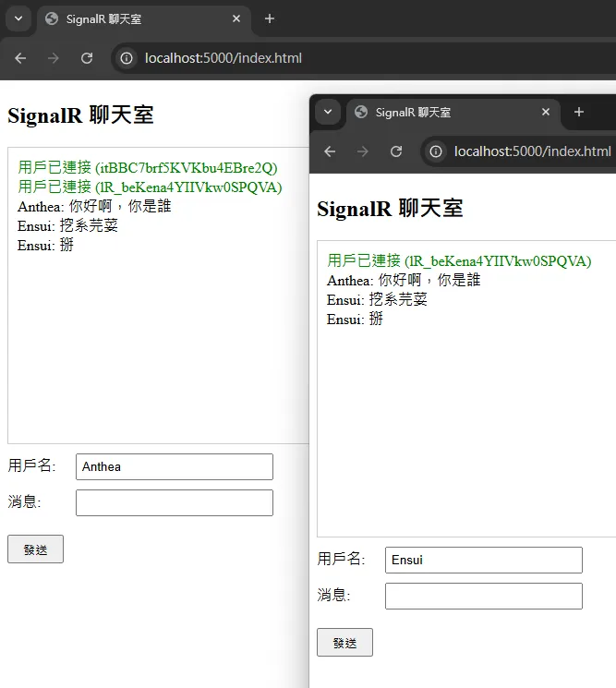
Task: Click back arrow in rear browser window
Action: click(x=20, y=58)
